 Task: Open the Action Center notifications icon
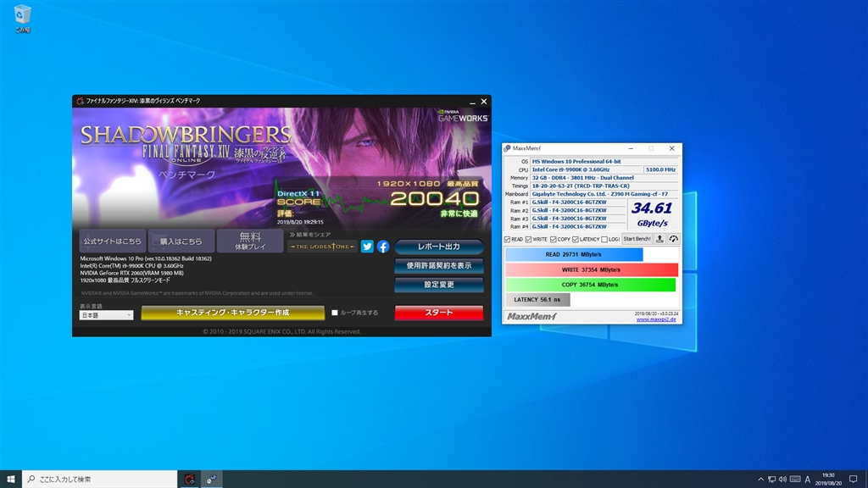pos(854,480)
